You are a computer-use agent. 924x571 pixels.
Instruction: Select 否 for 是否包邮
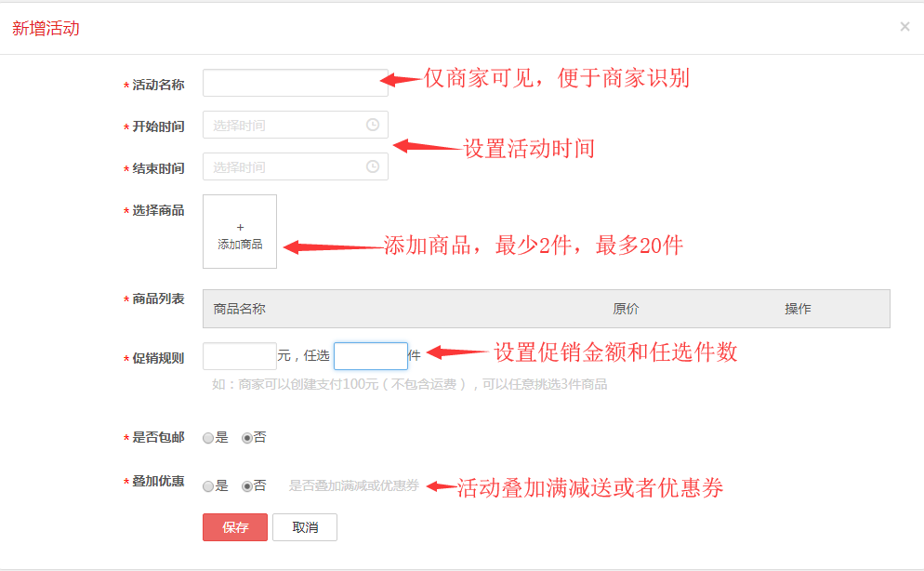tap(246, 438)
